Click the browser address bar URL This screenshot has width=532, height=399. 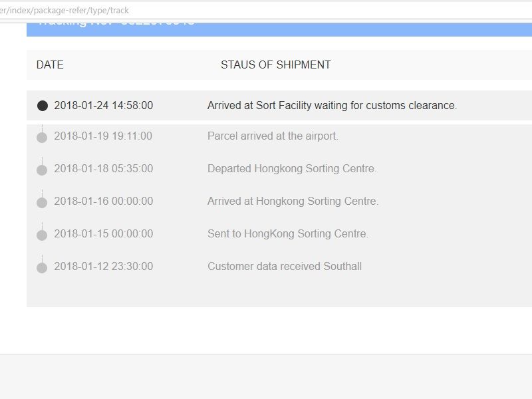click(x=66, y=11)
